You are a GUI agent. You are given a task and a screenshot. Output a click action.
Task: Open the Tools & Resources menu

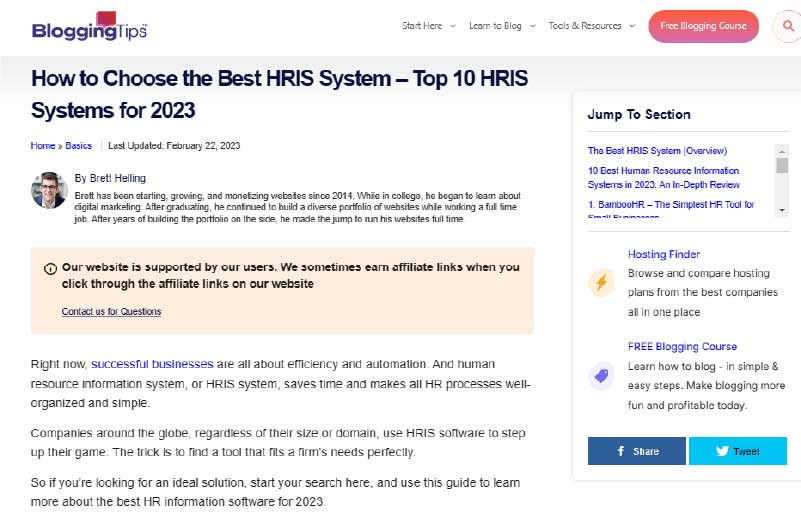point(585,26)
